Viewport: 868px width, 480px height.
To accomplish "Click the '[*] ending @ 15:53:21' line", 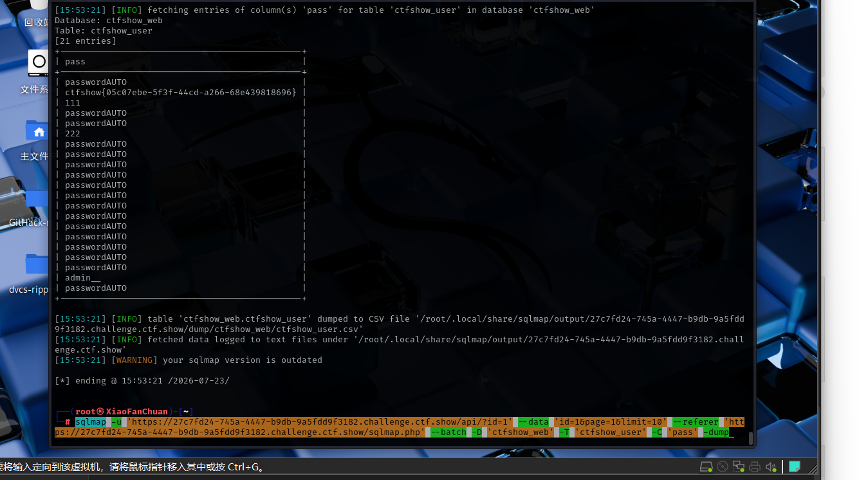I will click(142, 381).
